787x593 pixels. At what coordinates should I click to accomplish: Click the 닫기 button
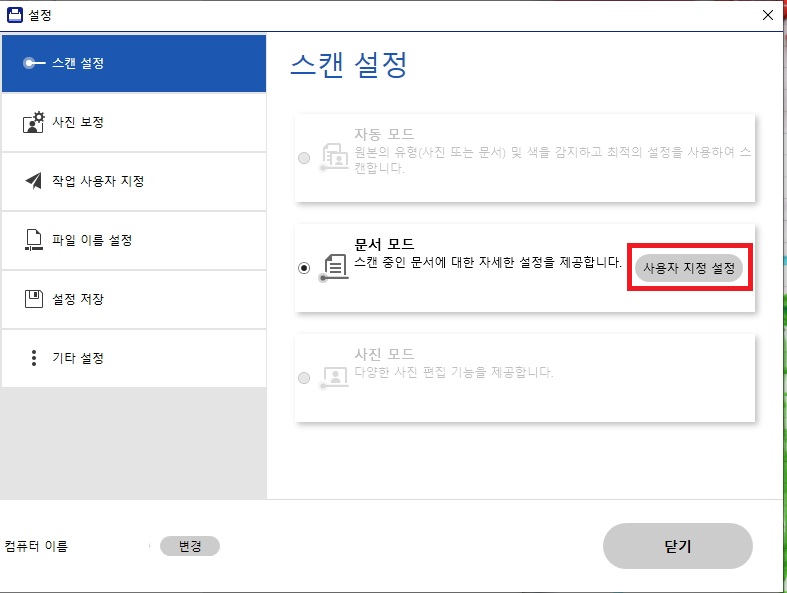pos(678,546)
